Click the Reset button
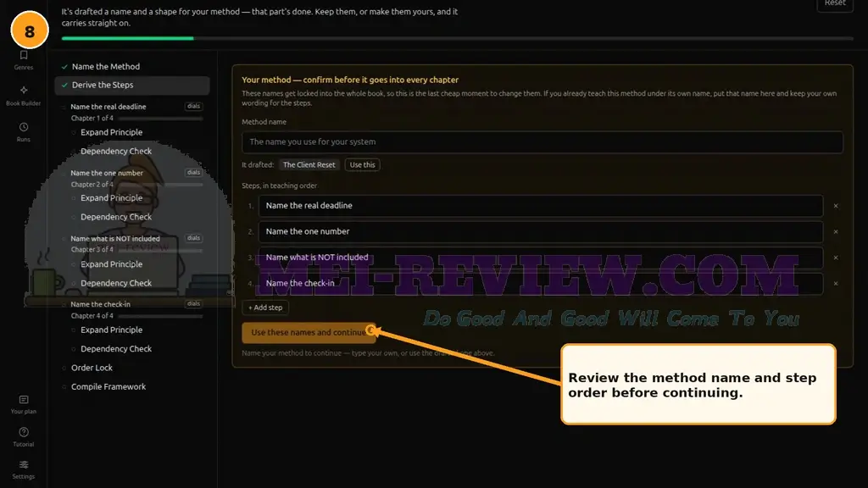This screenshot has width=868, height=488. point(835,4)
